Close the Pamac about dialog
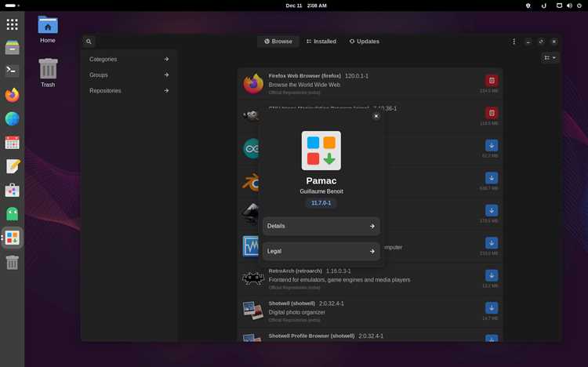588x367 pixels. [x=376, y=116]
